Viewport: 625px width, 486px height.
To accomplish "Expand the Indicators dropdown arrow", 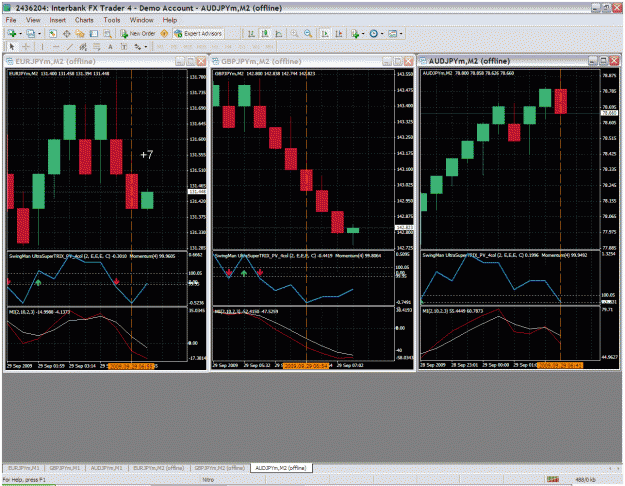I will pyautogui.click(x=363, y=34).
